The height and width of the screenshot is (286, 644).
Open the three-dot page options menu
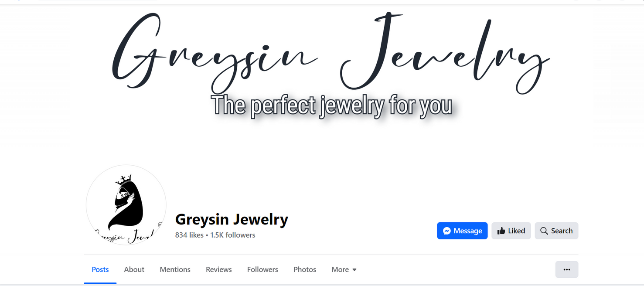(567, 269)
